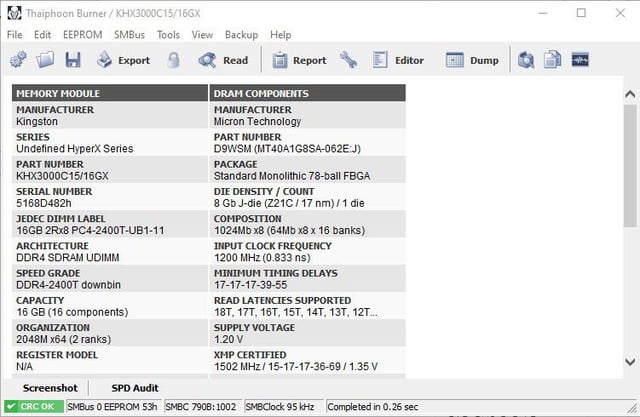The width and height of the screenshot is (640, 417).
Task: Select the 1200 MHz (0.833 ns) clock frequency
Action: (262, 258)
